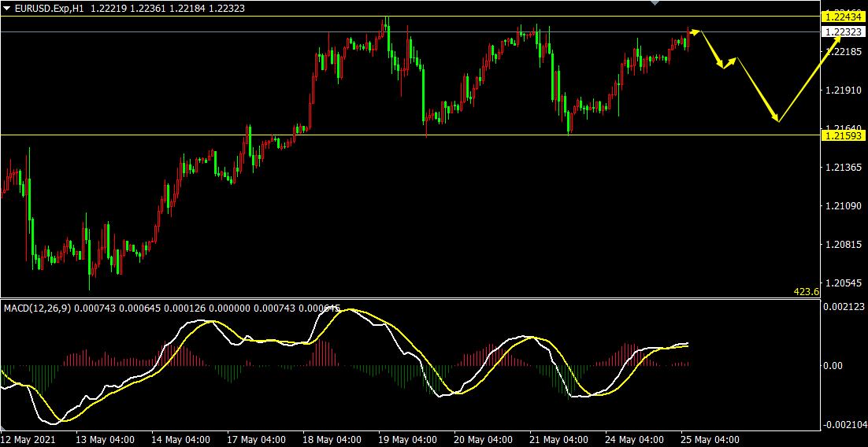Select the yellow 1.21593 support price label
Image resolution: width=868 pixels, height=447 pixels.
[x=843, y=135]
